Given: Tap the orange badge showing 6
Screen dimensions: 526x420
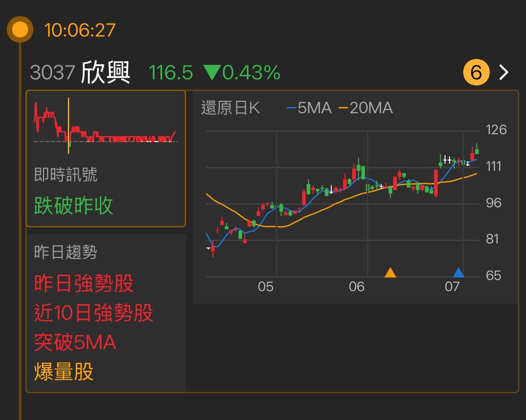Looking at the screenshot, I should pos(476,72).
